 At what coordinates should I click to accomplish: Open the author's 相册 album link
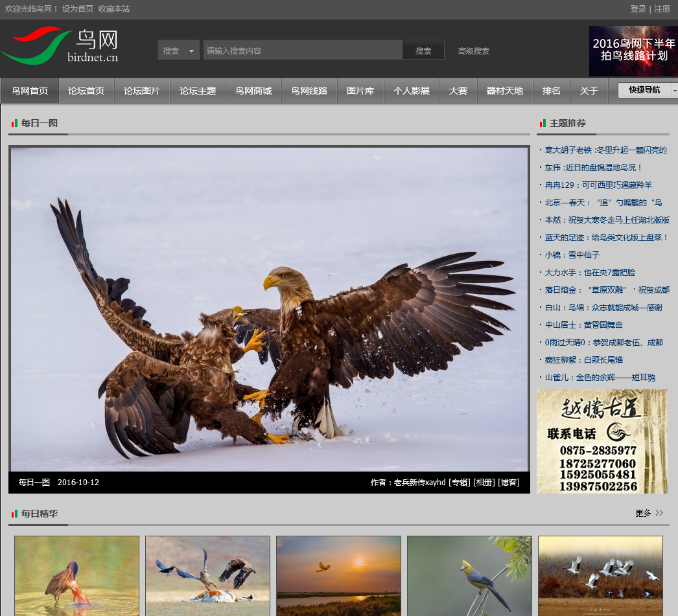click(484, 483)
